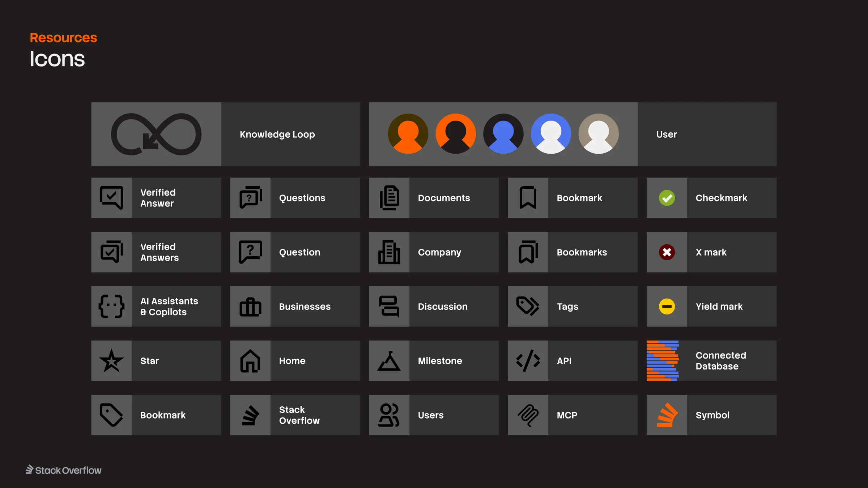Select the Documents icon
The width and height of the screenshot is (868, 488).
tap(389, 198)
